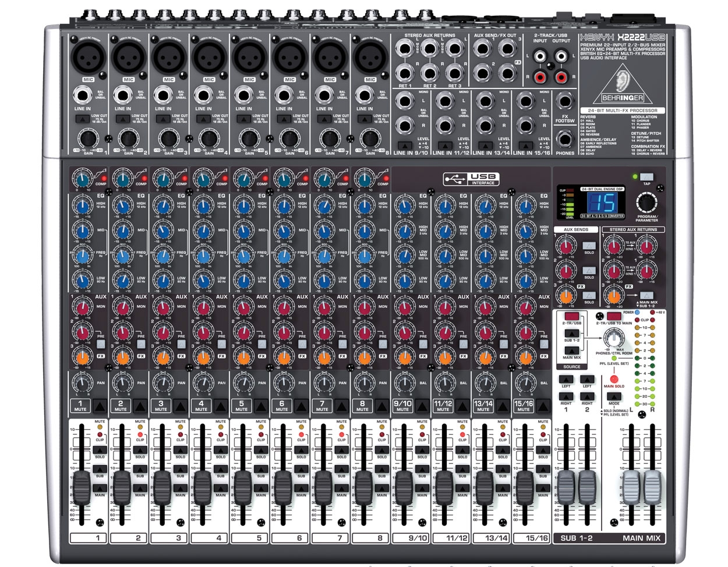Click the PHONES headphone output jack
Screen dimensions: 728x567
click(x=565, y=140)
